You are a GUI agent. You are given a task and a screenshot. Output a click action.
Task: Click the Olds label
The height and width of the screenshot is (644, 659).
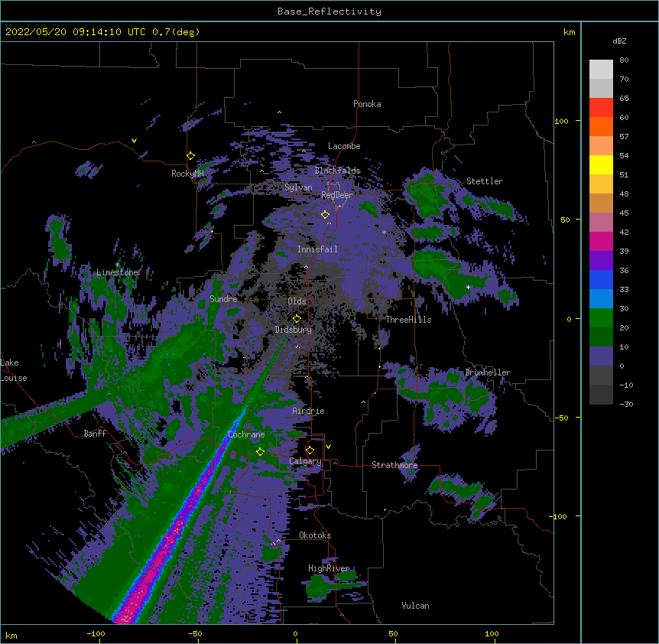pyautogui.click(x=297, y=301)
